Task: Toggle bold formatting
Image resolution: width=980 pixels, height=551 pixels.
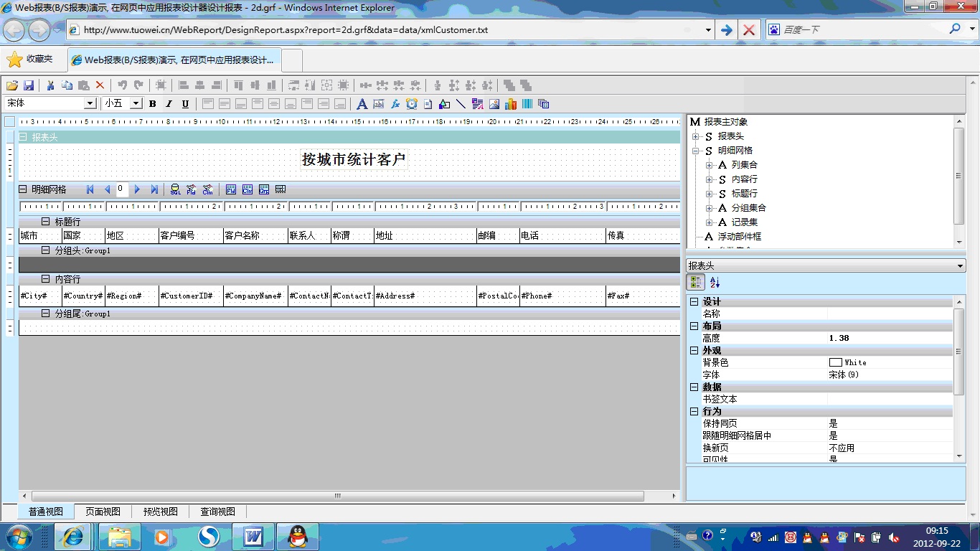Action: tap(152, 104)
